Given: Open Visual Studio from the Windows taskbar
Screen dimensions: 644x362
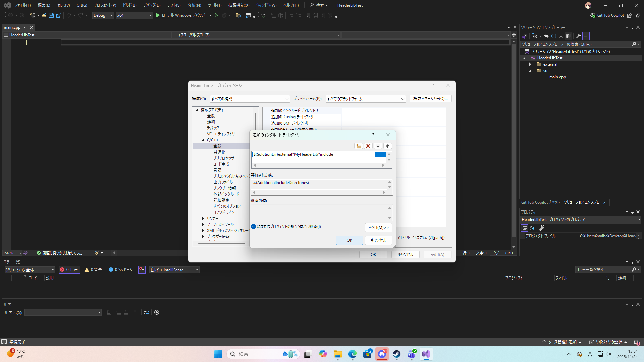Looking at the screenshot, I should click(426, 354).
